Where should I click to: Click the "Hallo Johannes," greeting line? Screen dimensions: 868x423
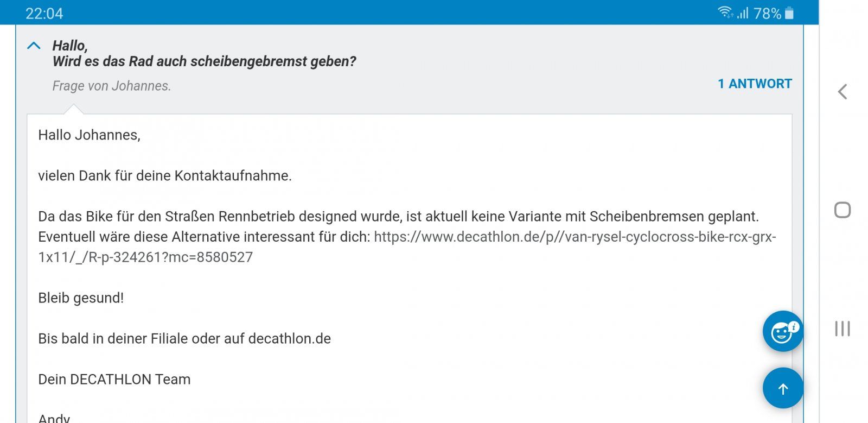(x=89, y=135)
